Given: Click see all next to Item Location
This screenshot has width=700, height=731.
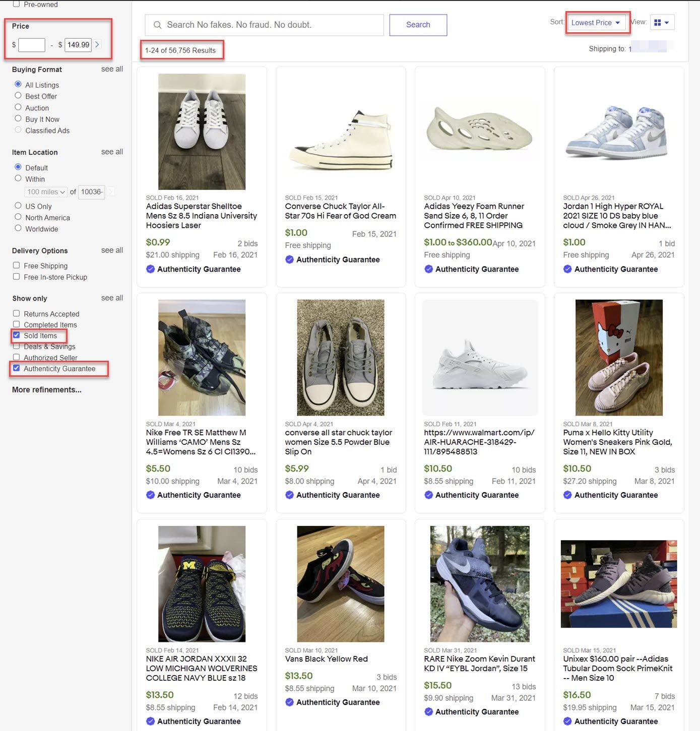Looking at the screenshot, I should tap(112, 152).
